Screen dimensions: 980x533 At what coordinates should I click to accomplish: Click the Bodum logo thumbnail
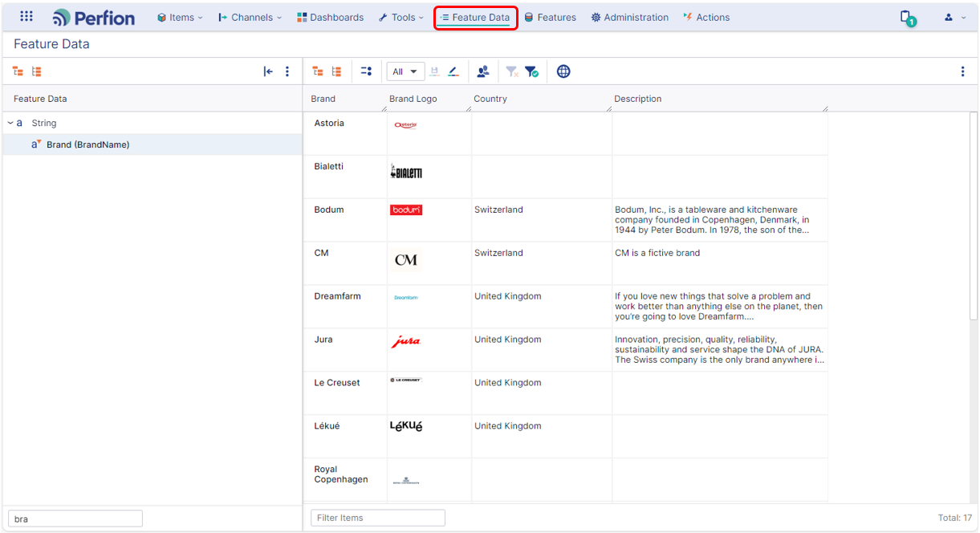tap(406, 210)
